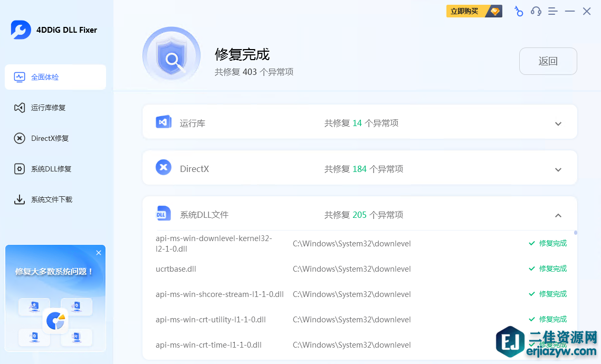
Task: Click the 共修复 14 个异常项 text
Action: [x=361, y=123]
